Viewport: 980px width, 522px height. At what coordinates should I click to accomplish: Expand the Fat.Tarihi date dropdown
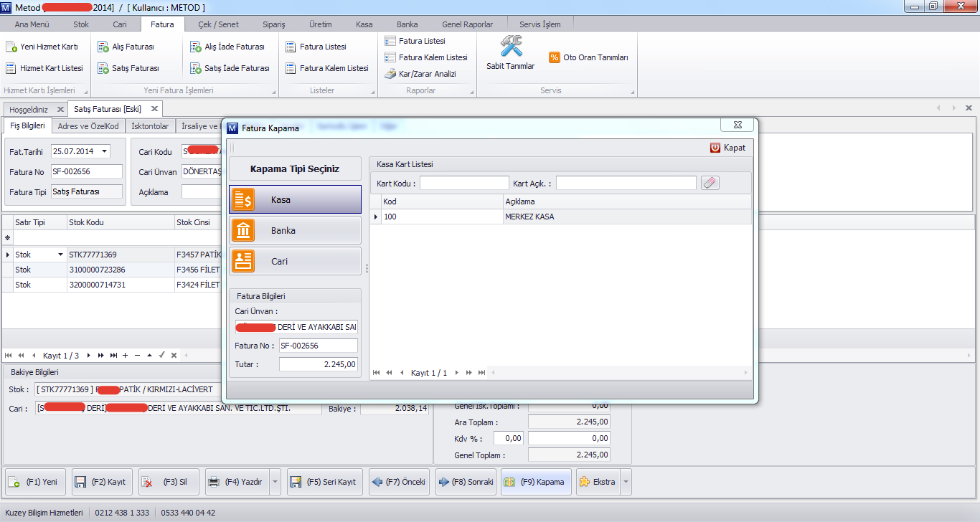point(105,151)
